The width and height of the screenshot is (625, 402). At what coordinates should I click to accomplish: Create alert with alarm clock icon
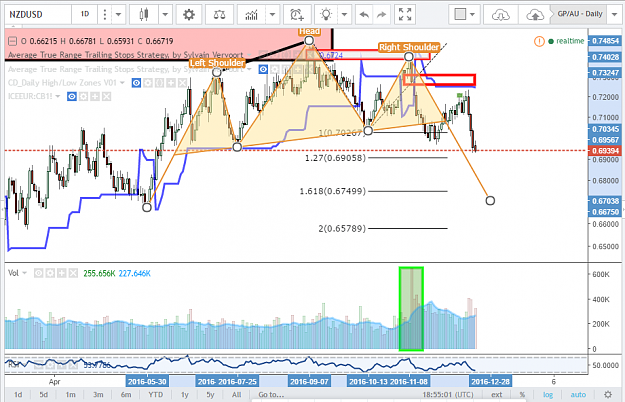click(297, 15)
